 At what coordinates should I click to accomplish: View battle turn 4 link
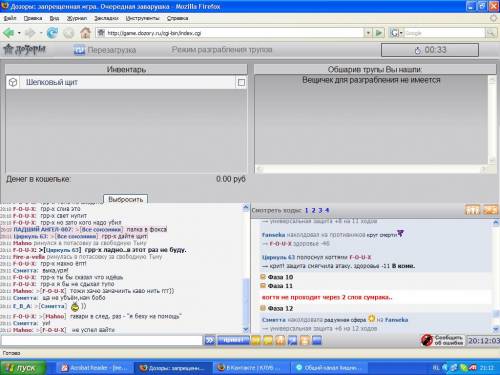(x=327, y=210)
